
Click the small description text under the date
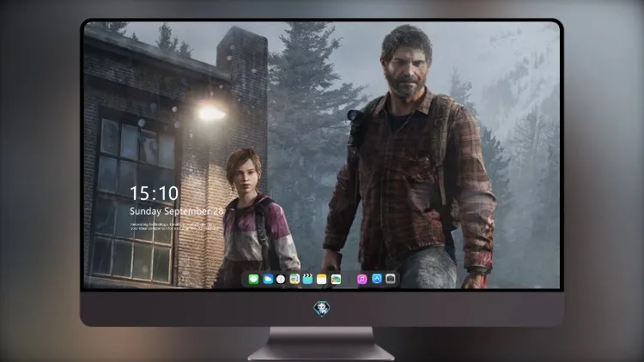173,226
